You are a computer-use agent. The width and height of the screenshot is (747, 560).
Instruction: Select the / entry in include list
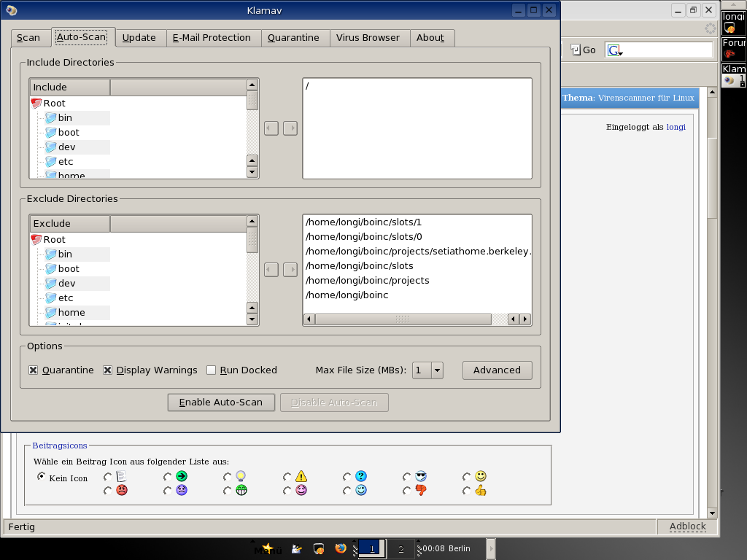click(x=307, y=86)
